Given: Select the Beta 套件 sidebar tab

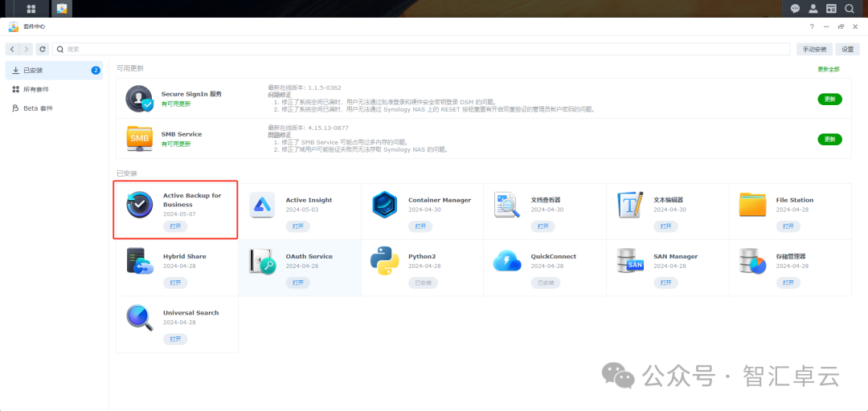Looking at the screenshot, I should [x=55, y=108].
